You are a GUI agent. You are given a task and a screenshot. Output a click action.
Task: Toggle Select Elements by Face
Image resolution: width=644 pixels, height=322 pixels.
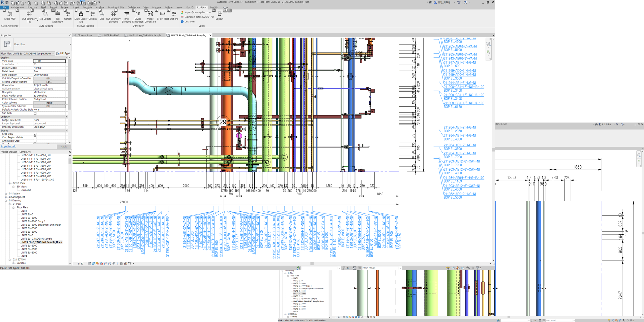pos(463,268)
